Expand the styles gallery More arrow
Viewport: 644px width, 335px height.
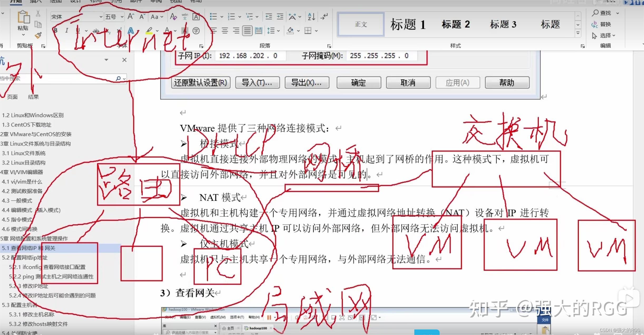coord(578,33)
